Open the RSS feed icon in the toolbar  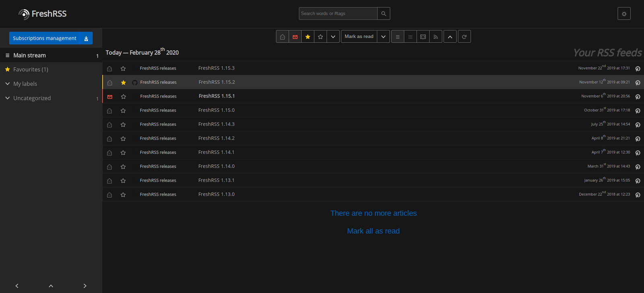(x=436, y=37)
